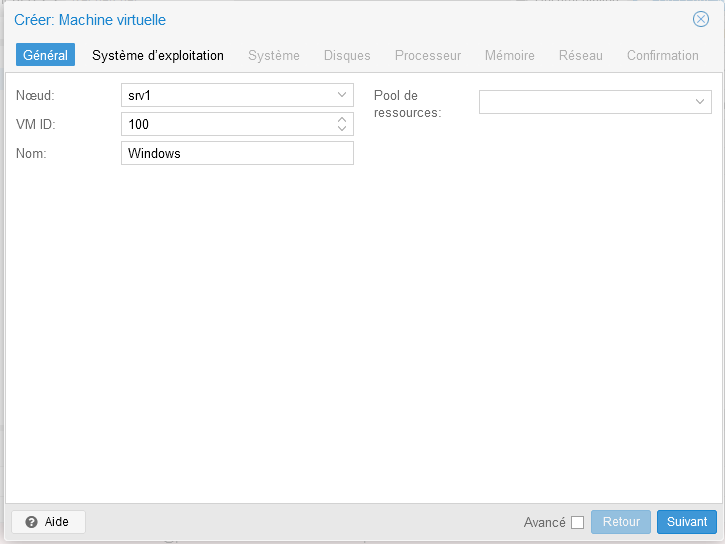Viewport: 725px width, 544px height.
Task: Click the question mark Aide icon
Action: coord(31,522)
